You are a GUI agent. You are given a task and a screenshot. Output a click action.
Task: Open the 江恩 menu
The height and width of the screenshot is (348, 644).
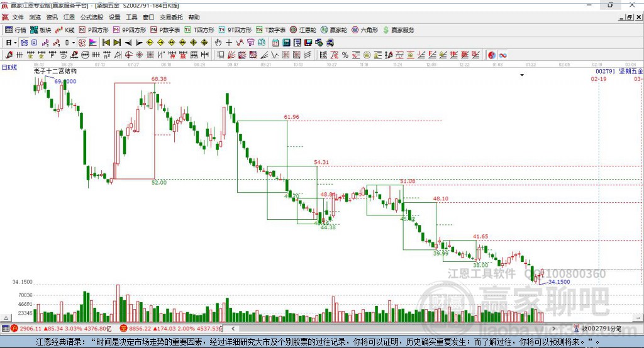tap(69, 17)
